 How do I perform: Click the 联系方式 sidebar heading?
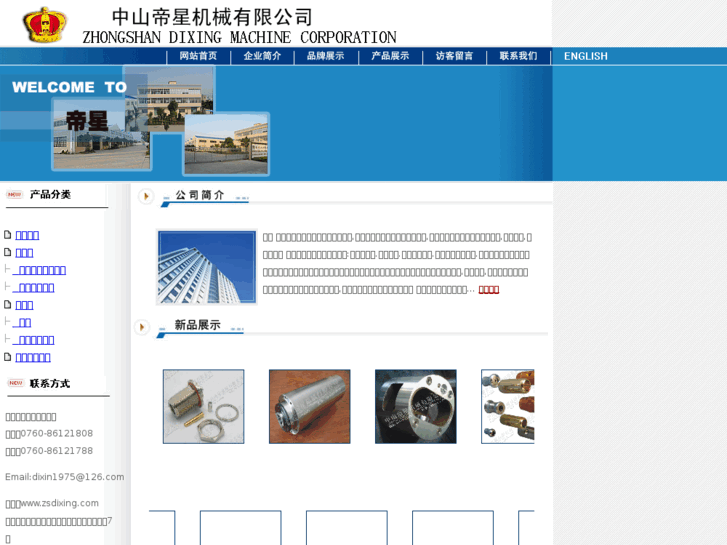(50, 384)
